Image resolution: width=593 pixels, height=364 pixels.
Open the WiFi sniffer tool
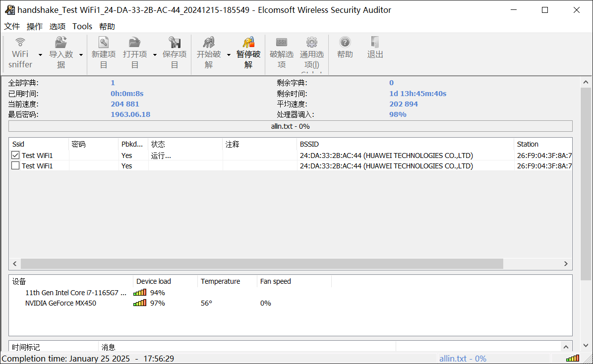click(x=20, y=50)
